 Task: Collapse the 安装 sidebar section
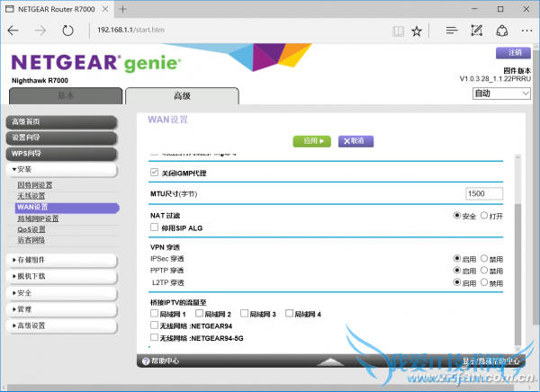62,170
